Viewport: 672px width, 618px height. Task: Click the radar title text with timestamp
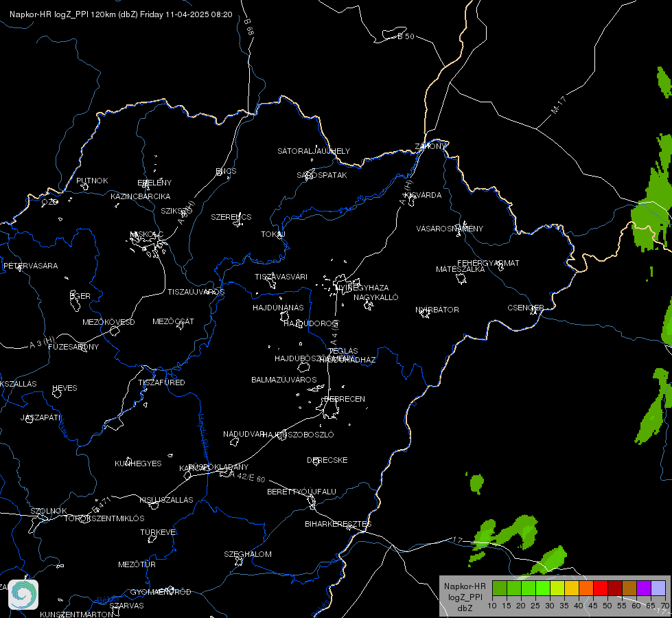[x=121, y=14]
